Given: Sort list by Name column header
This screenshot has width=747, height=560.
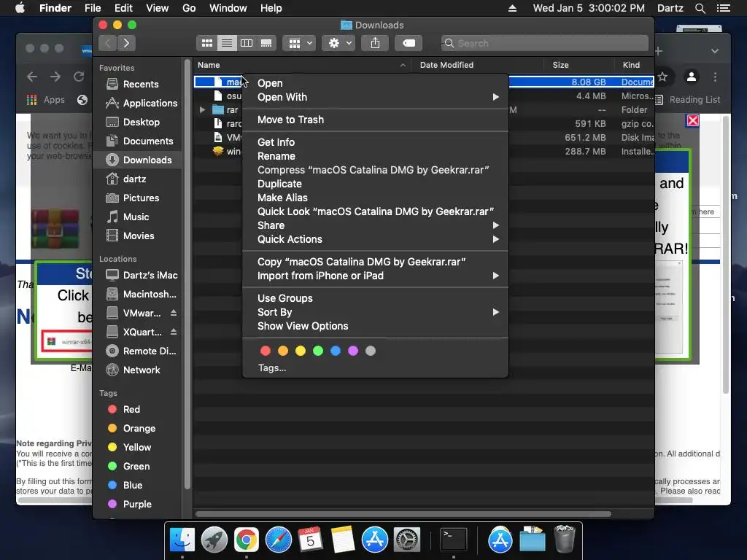Looking at the screenshot, I should pyautogui.click(x=303, y=65).
